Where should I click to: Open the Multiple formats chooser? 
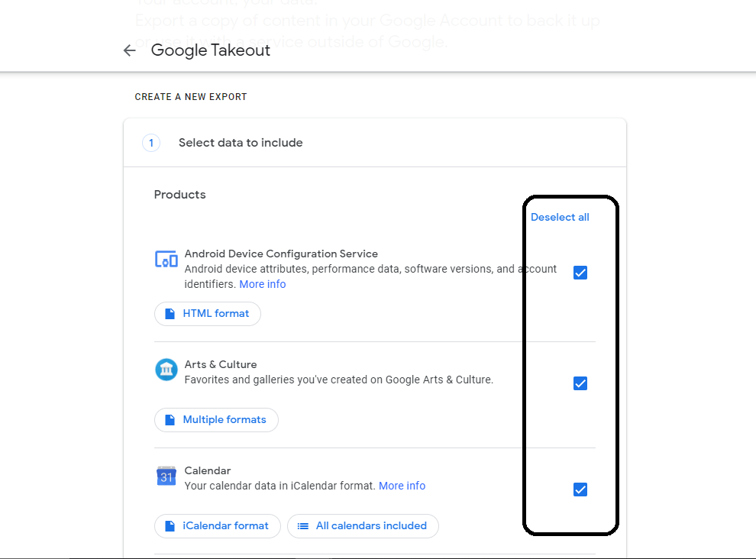216,419
